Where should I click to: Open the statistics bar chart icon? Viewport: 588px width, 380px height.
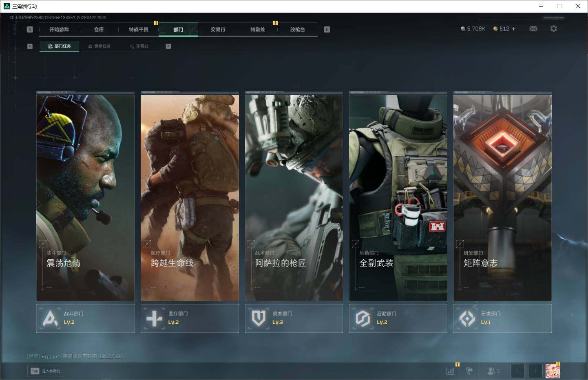tap(450, 371)
